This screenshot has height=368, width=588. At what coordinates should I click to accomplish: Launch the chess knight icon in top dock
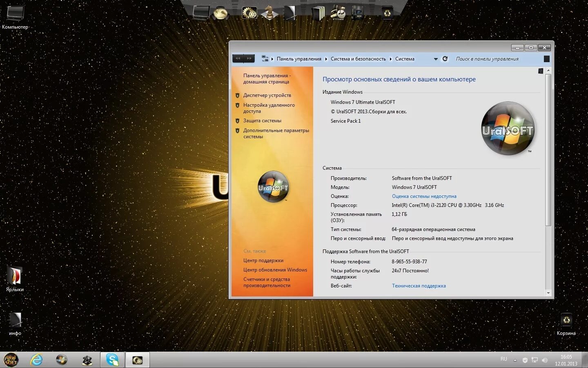[269, 13]
